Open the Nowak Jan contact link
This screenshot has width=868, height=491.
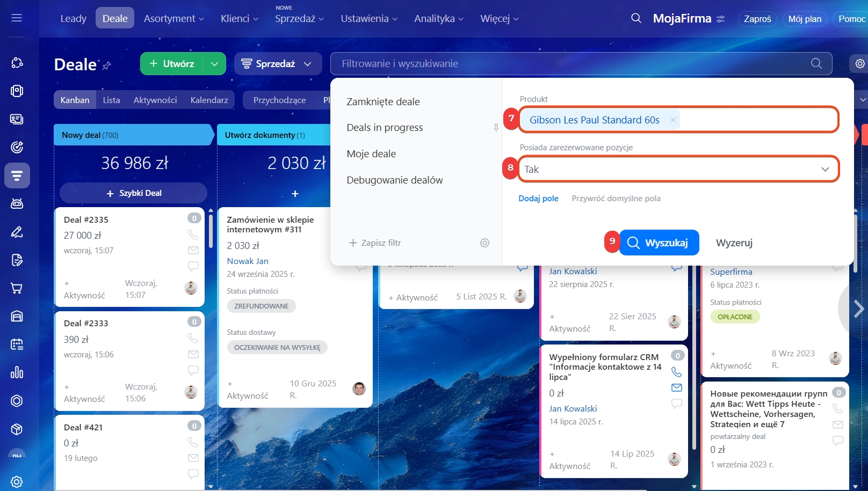click(x=248, y=261)
